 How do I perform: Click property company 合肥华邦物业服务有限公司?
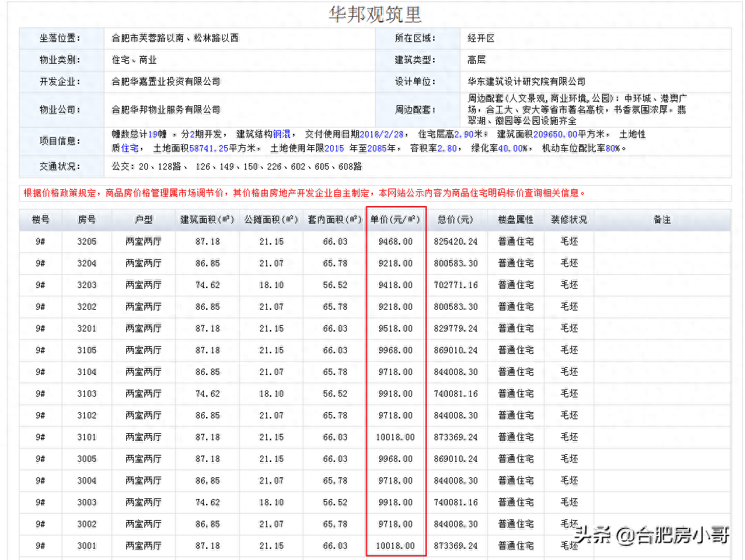[x=166, y=110]
